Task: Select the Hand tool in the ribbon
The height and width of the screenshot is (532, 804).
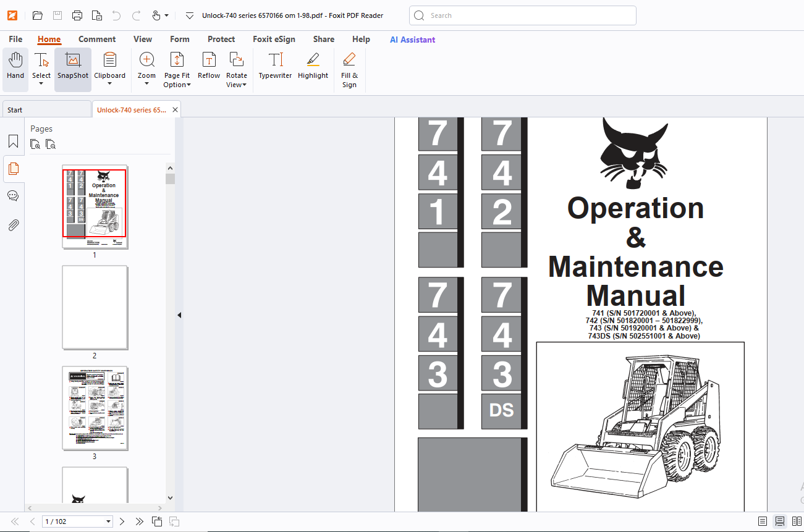Action: (15, 70)
